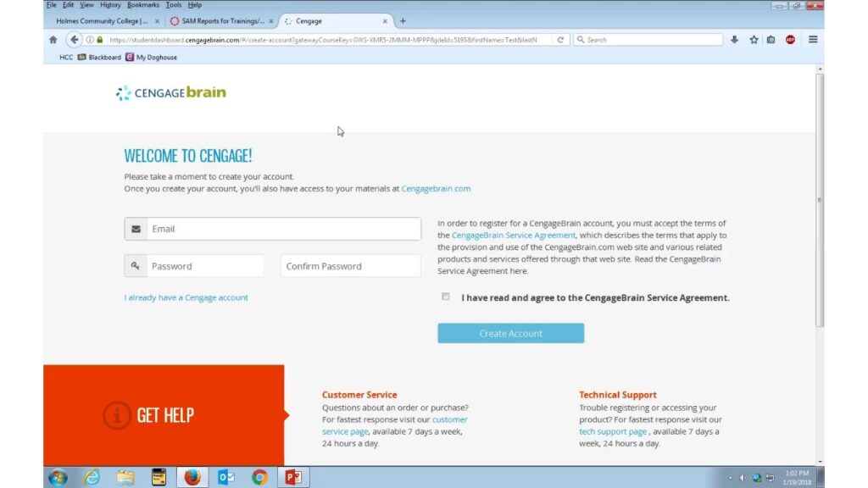Image resolution: width=868 pixels, height=488 pixels.
Task: Open the tech support page link
Action: pos(613,431)
